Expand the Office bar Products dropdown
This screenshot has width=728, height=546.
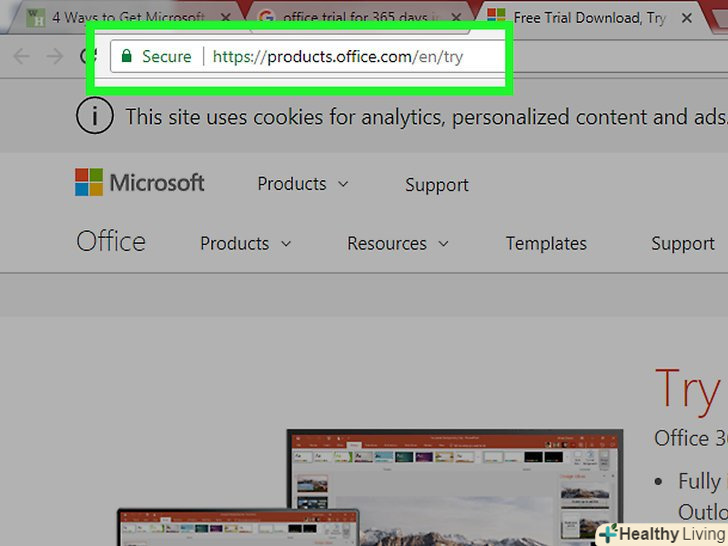(x=246, y=243)
